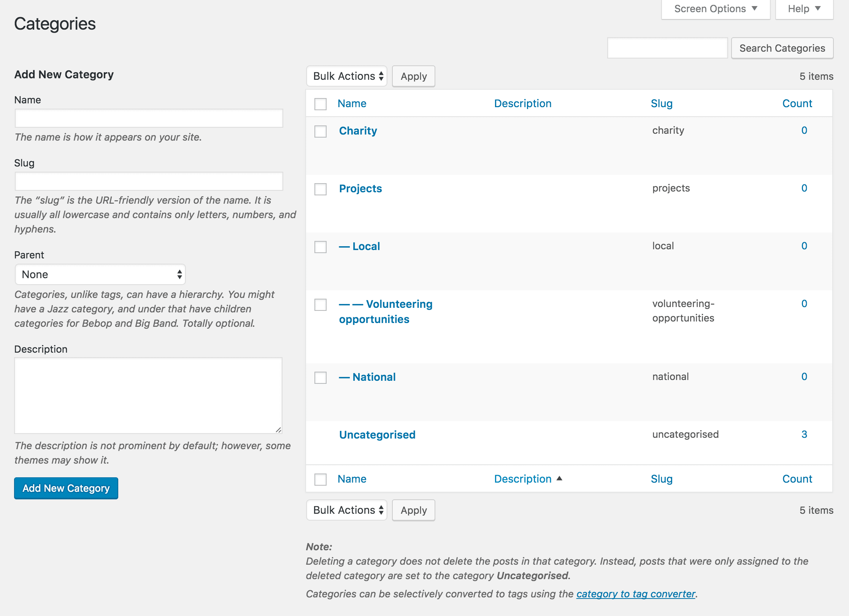The height and width of the screenshot is (616, 849).
Task: Sort categories by Slug
Action: [662, 103]
